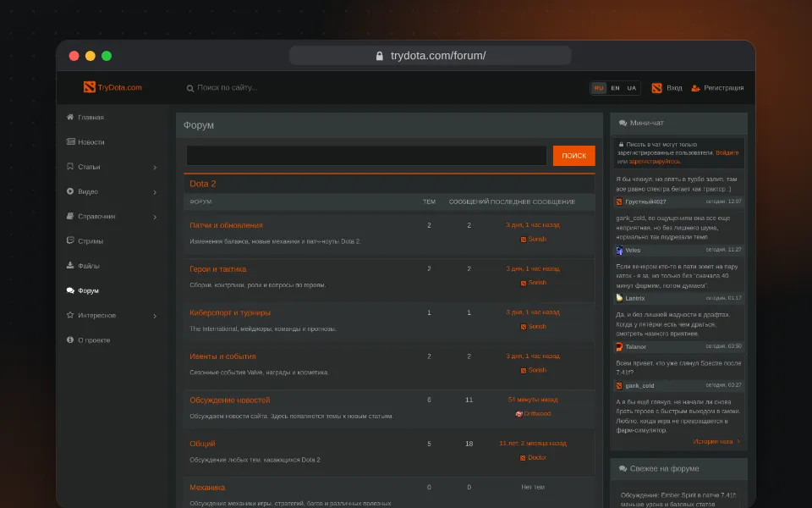Open Новости in the sidebar
Image resolution: width=812 pixels, height=508 pixels.
91,142
